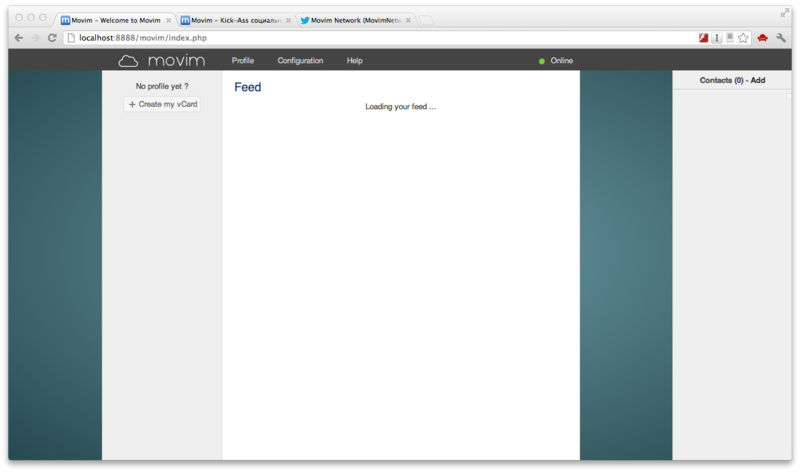Open the wrench settings menu
The height and width of the screenshot is (472, 800).
[x=781, y=38]
